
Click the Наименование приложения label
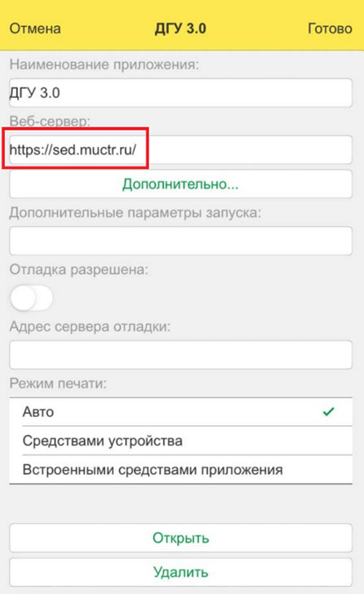(104, 64)
